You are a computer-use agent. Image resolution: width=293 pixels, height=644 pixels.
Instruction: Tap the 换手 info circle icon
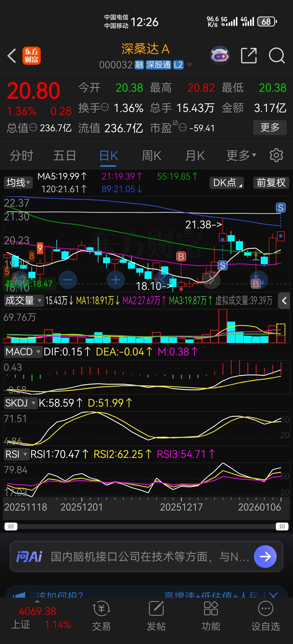tap(105, 108)
